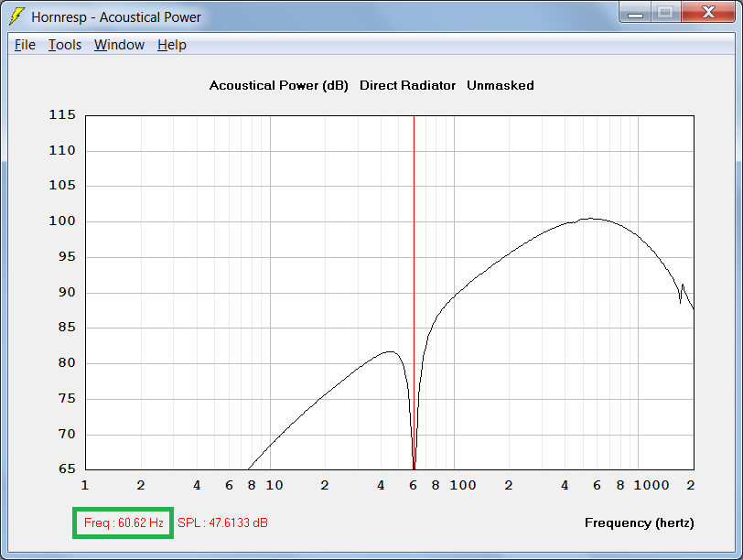
Task: Open the Tools menu
Action: click(x=65, y=45)
